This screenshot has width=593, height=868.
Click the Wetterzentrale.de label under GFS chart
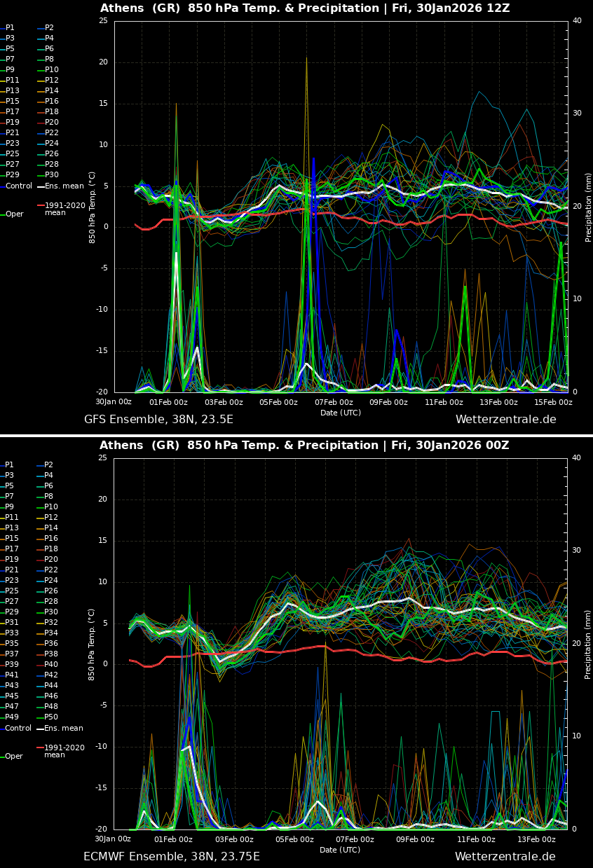pos(505,420)
